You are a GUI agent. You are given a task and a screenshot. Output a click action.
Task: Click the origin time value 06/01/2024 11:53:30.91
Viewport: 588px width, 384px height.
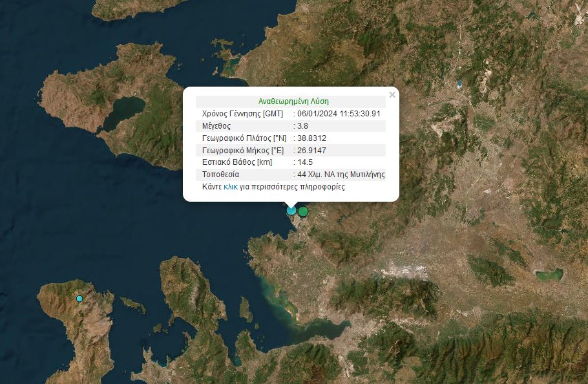tap(339, 114)
